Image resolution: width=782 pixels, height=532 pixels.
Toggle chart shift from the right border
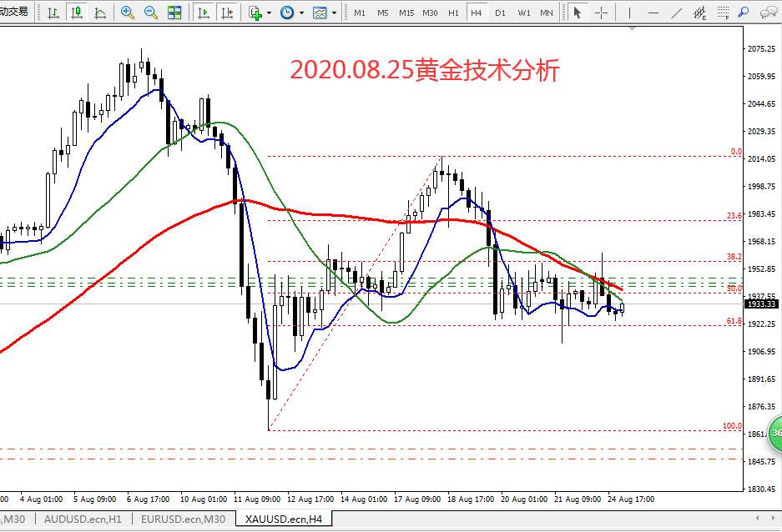click(227, 13)
